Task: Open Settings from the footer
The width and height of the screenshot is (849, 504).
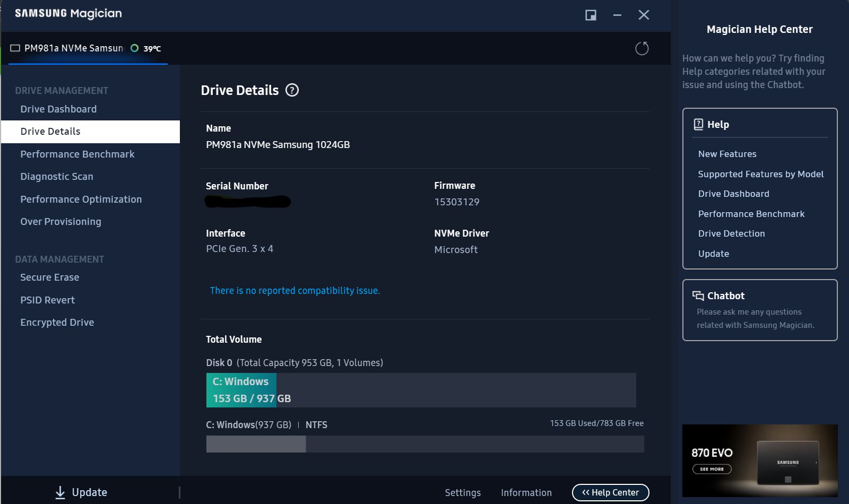Action: [463, 492]
